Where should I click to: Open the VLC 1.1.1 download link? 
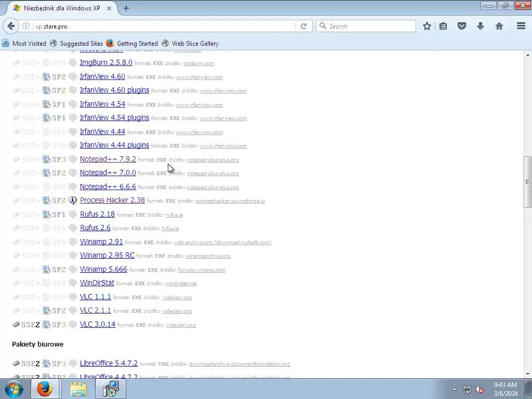point(96,297)
